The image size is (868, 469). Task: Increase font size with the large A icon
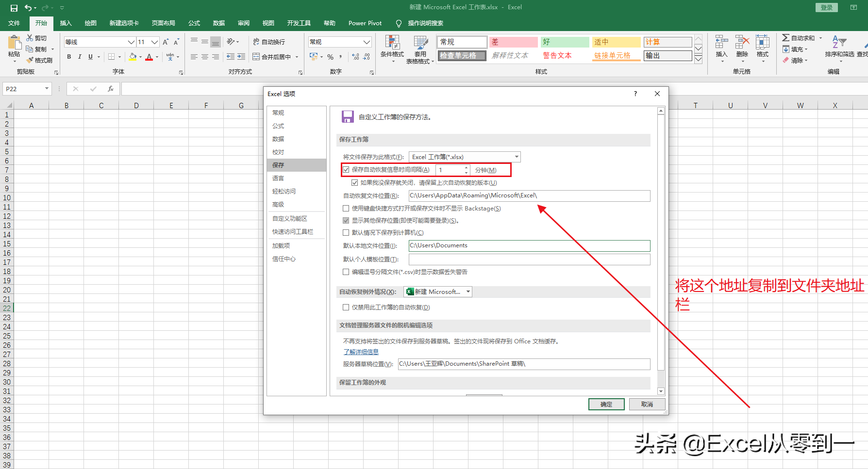click(166, 42)
